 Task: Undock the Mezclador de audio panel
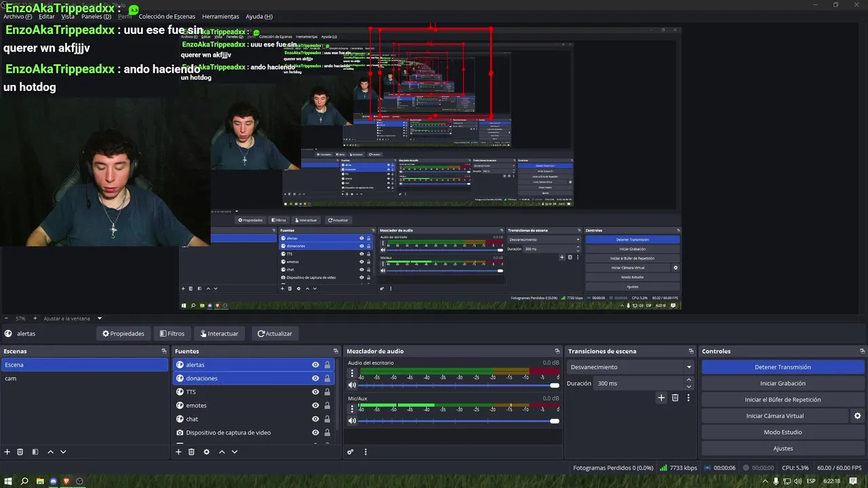[x=557, y=351]
